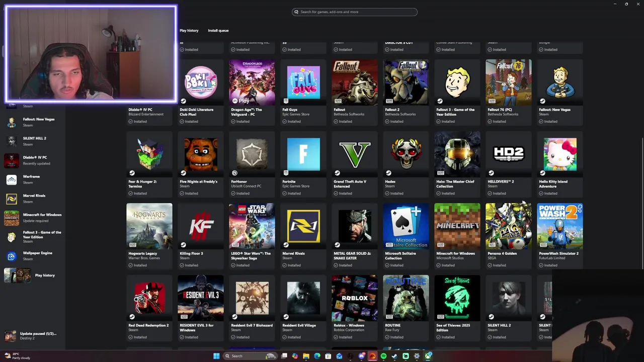Click the taskbar Search box
Screen dimensions: 644x362
[250, 356]
